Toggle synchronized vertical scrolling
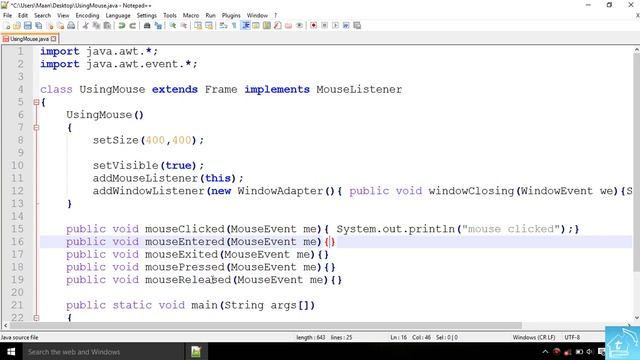This screenshot has height=360, width=640. [198, 25]
